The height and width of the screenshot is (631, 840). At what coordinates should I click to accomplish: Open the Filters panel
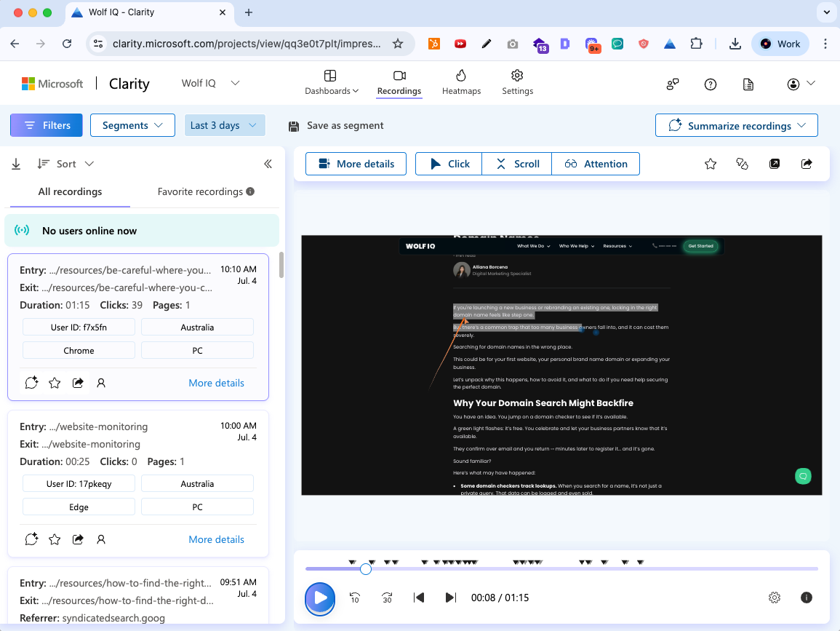click(47, 125)
